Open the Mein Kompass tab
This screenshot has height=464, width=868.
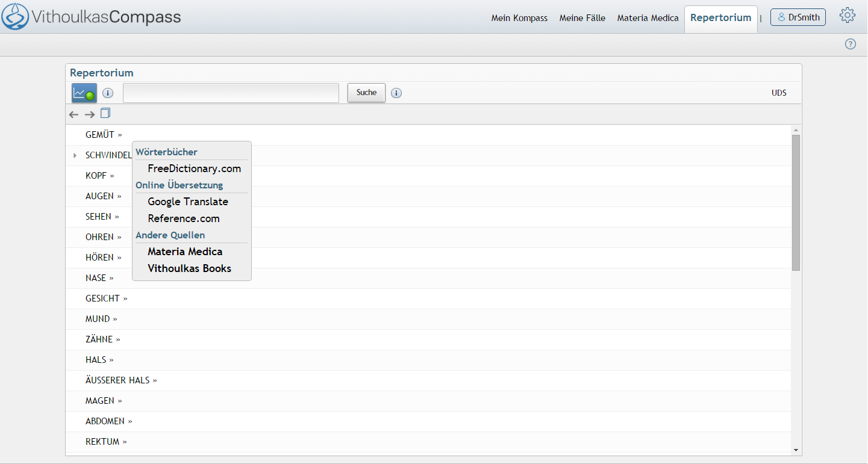pos(519,18)
